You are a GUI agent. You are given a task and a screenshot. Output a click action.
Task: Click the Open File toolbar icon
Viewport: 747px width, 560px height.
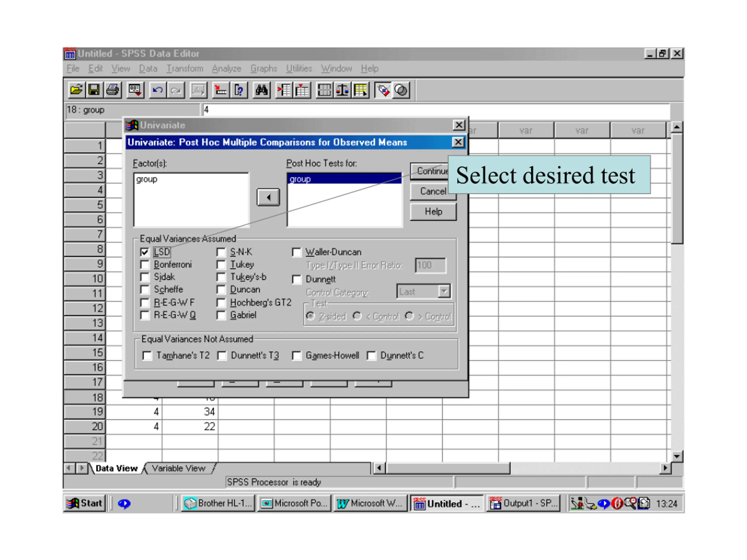coord(76,90)
